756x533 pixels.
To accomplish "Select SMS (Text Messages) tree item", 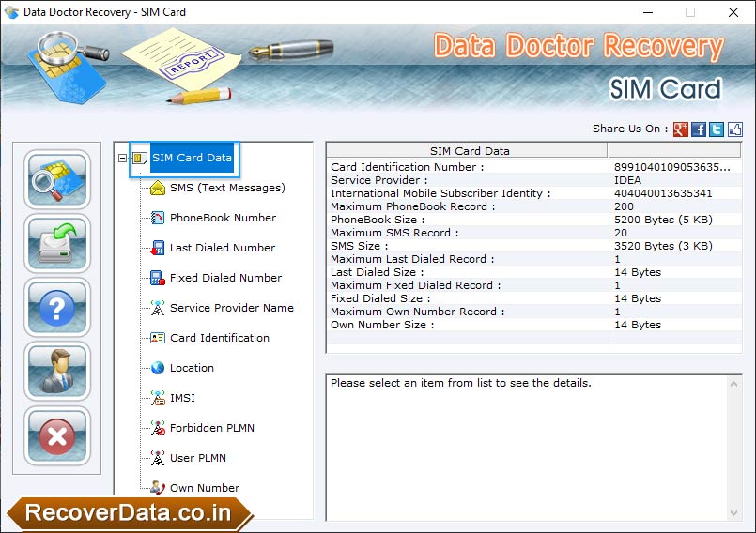I will (x=227, y=188).
